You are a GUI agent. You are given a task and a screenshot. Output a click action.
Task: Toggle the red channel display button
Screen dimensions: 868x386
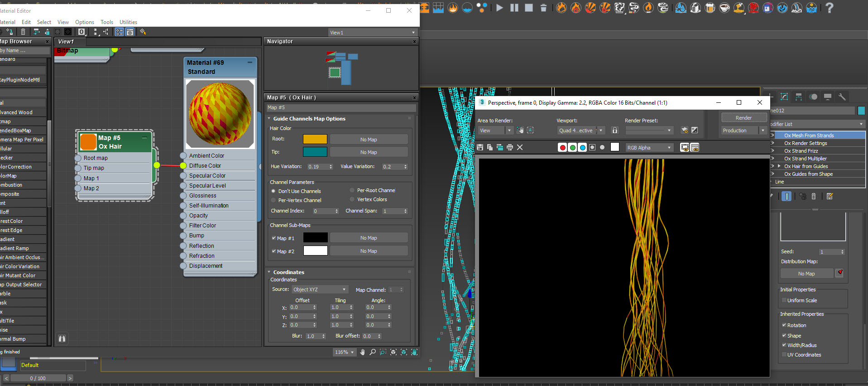click(x=562, y=147)
